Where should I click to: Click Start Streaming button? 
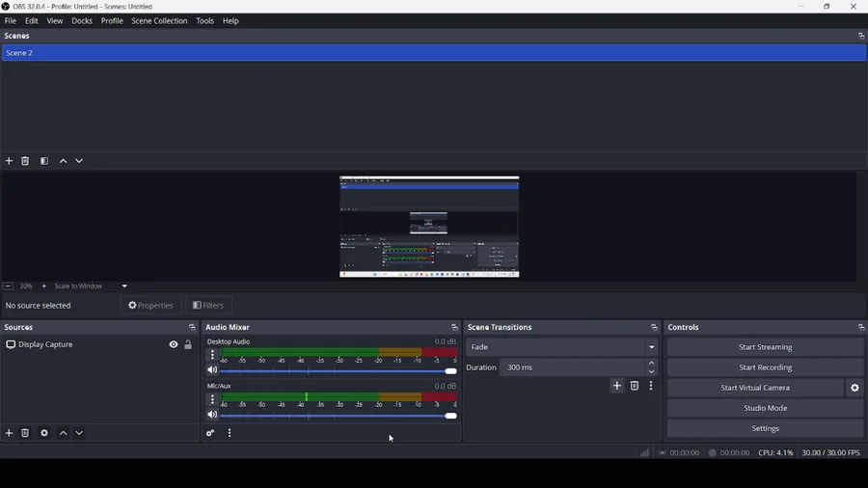click(765, 347)
